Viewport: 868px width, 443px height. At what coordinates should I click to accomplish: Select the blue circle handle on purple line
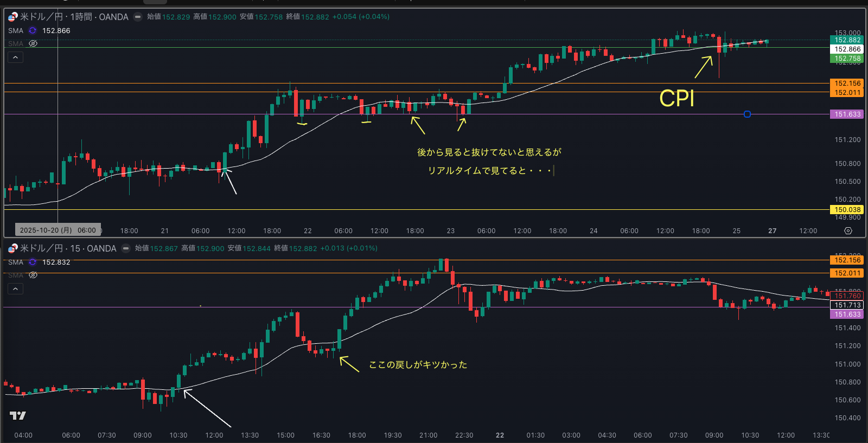747,114
